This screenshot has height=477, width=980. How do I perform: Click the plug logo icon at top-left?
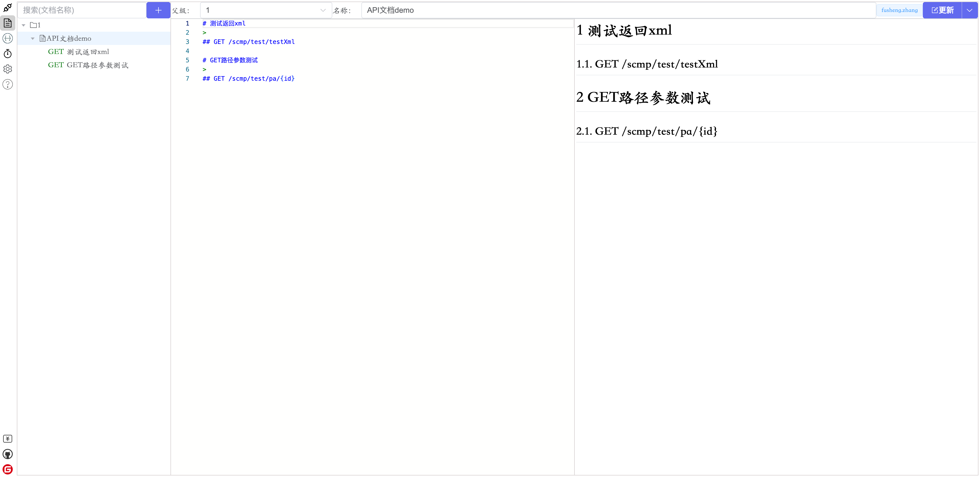coord(8,8)
